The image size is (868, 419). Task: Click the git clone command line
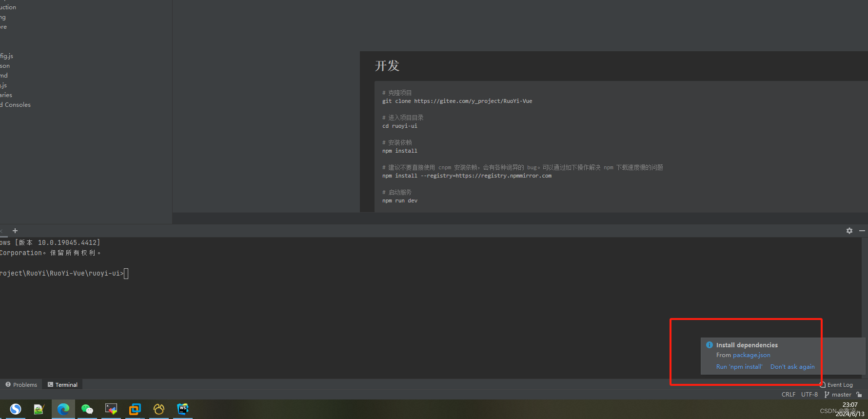tap(457, 101)
